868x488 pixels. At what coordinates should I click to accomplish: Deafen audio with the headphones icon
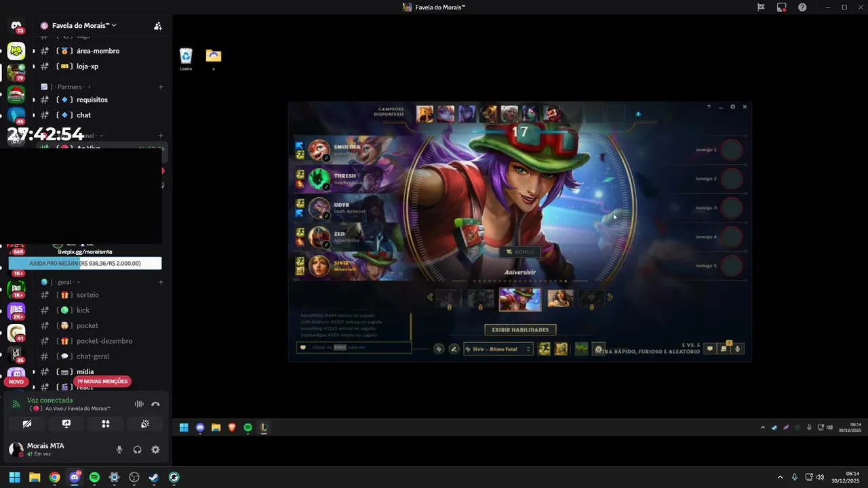pos(138,449)
